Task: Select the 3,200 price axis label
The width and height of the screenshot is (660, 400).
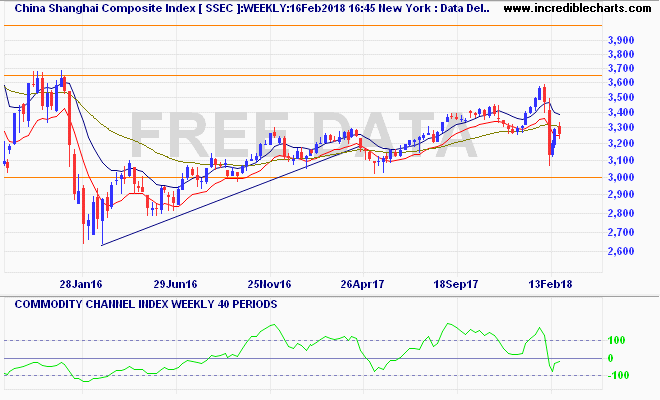Action: coord(621,144)
